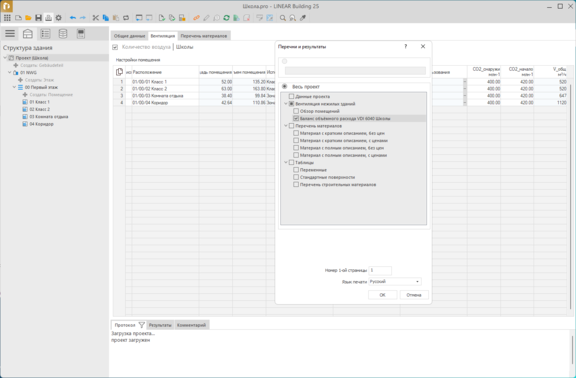Collapse the Проект (Школа) tree node
Screen dimensions: 576x378
5,58
